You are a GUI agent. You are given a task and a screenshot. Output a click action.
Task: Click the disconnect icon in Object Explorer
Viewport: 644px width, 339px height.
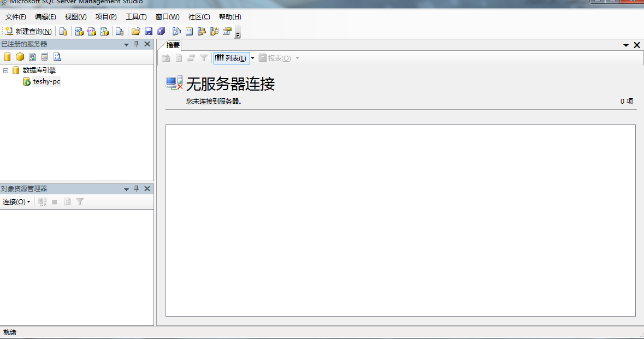tap(42, 201)
